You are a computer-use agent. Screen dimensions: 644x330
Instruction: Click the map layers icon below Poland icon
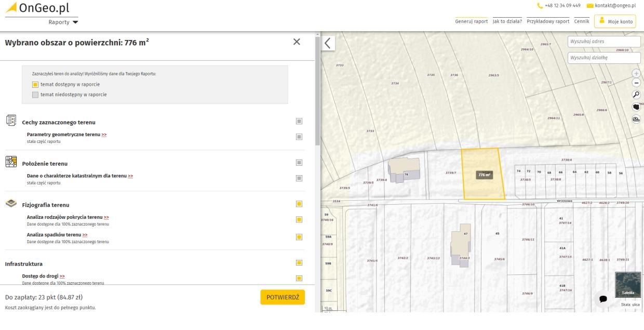[x=636, y=119]
